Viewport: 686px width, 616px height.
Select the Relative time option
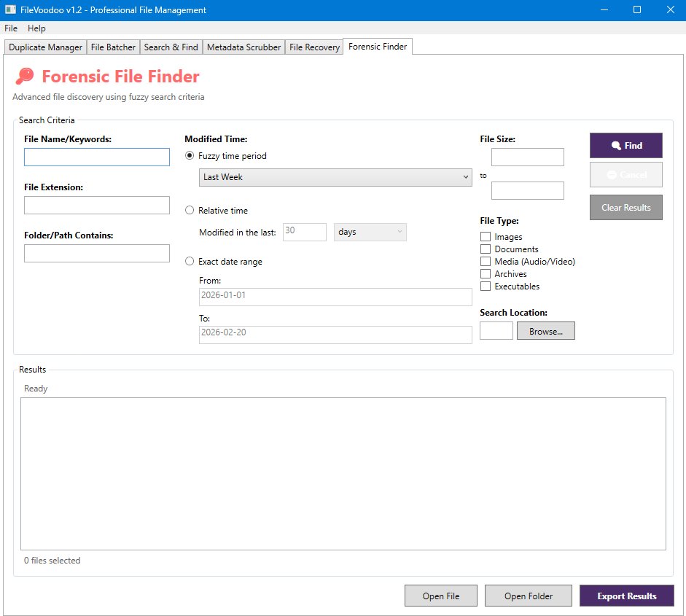coord(190,211)
